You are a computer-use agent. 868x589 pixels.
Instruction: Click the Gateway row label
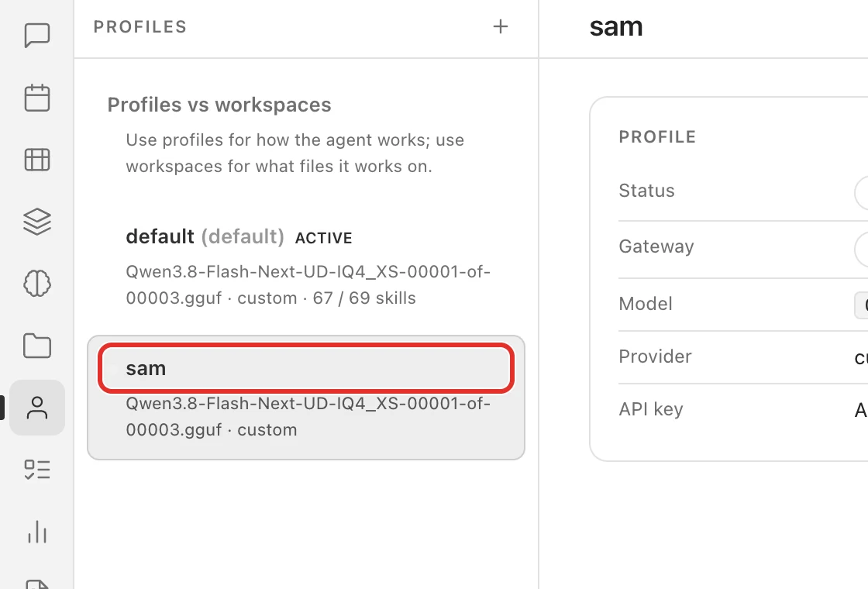coord(656,246)
